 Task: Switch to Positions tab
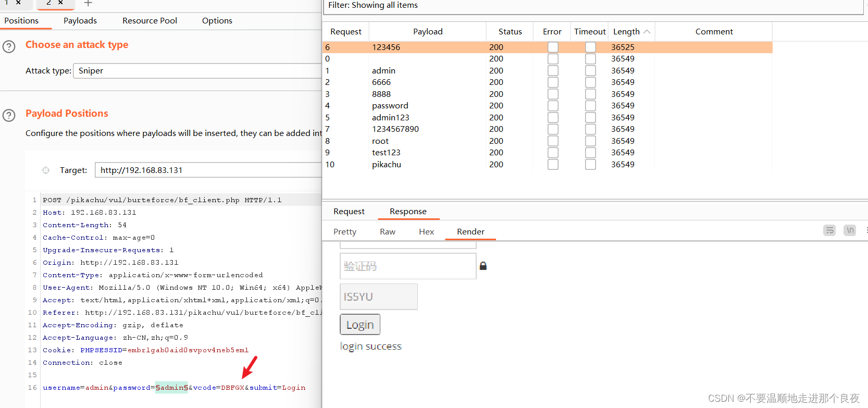tap(21, 21)
